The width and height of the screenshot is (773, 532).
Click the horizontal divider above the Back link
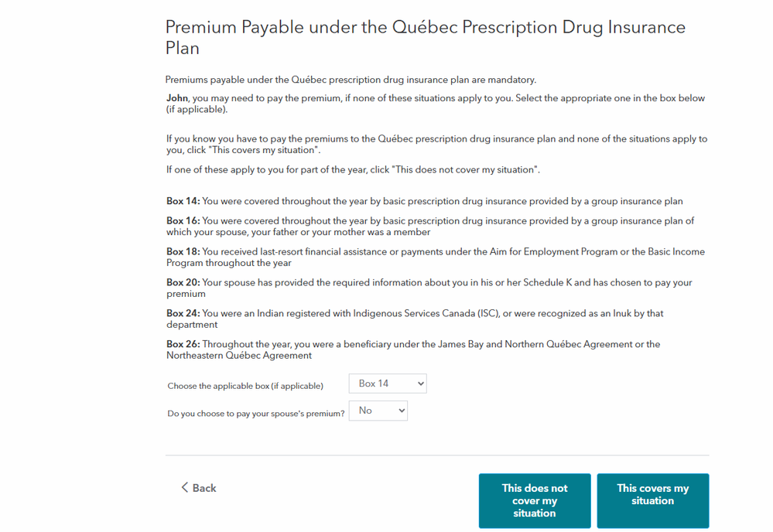pyautogui.click(x=436, y=455)
